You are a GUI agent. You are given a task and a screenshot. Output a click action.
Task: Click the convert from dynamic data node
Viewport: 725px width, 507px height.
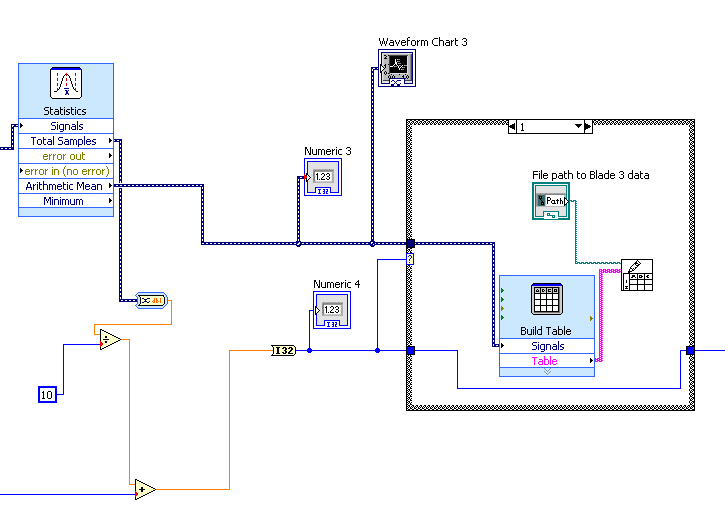151,300
